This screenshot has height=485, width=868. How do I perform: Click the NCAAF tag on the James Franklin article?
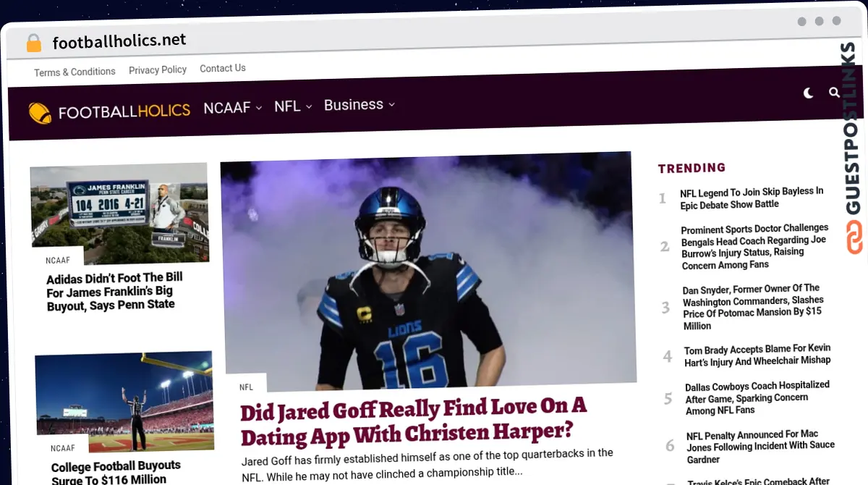(58, 260)
